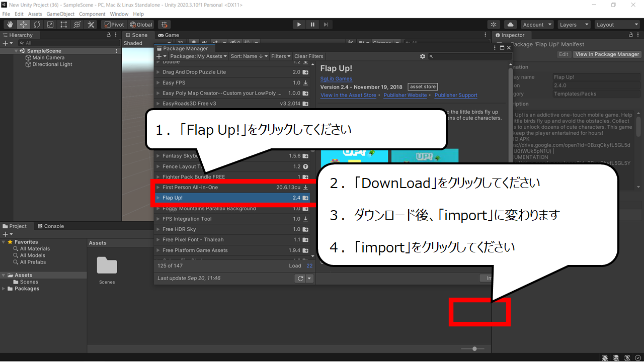The image size is (644, 362).
Task: Click the Pause button
Action: click(x=312, y=24)
